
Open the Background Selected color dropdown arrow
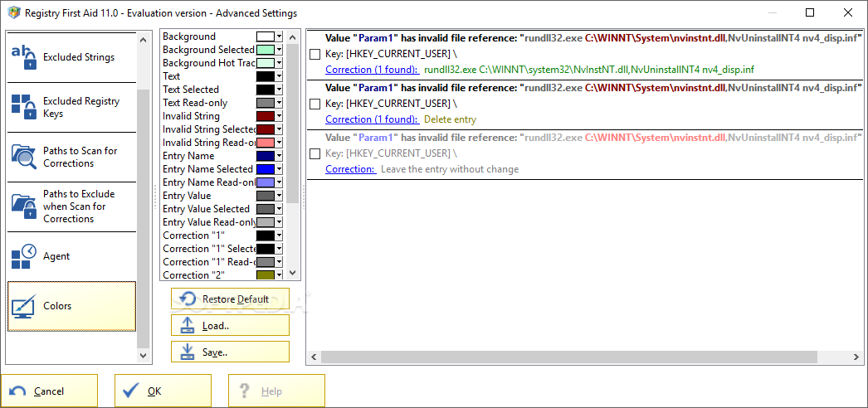pyautogui.click(x=279, y=50)
